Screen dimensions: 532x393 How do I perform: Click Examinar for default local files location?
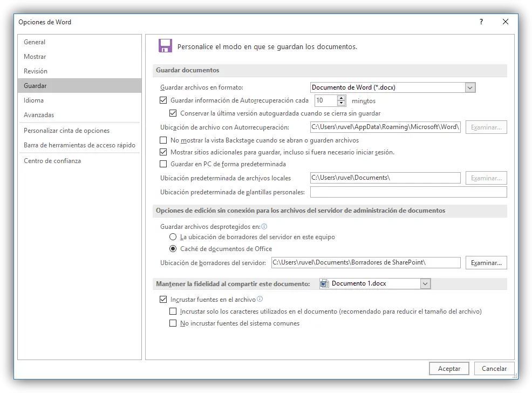[x=486, y=178]
